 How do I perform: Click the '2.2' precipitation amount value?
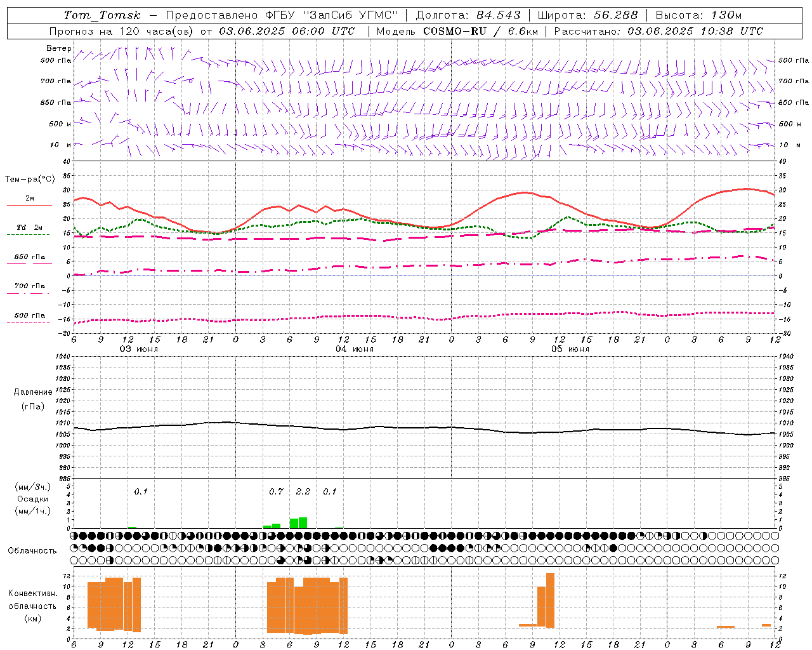(x=303, y=492)
